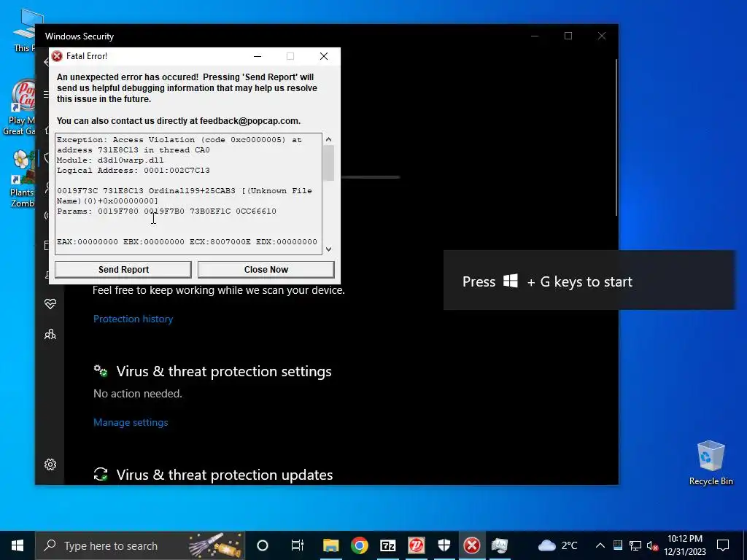
Task: Show hidden system tray icons
Action: point(600,545)
